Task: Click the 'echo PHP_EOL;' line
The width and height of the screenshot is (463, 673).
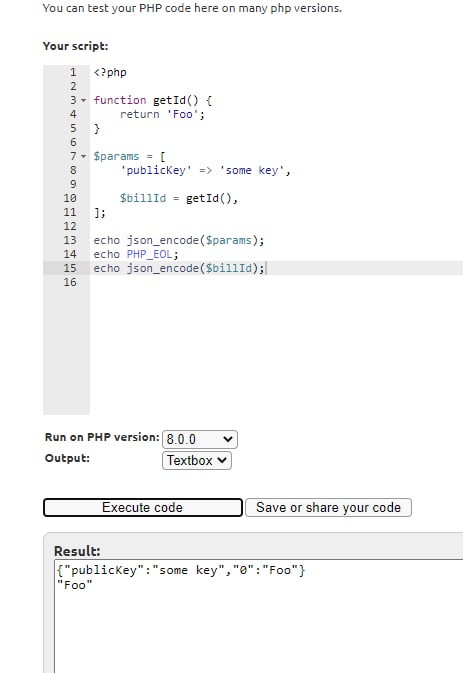Action: coord(136,254)
